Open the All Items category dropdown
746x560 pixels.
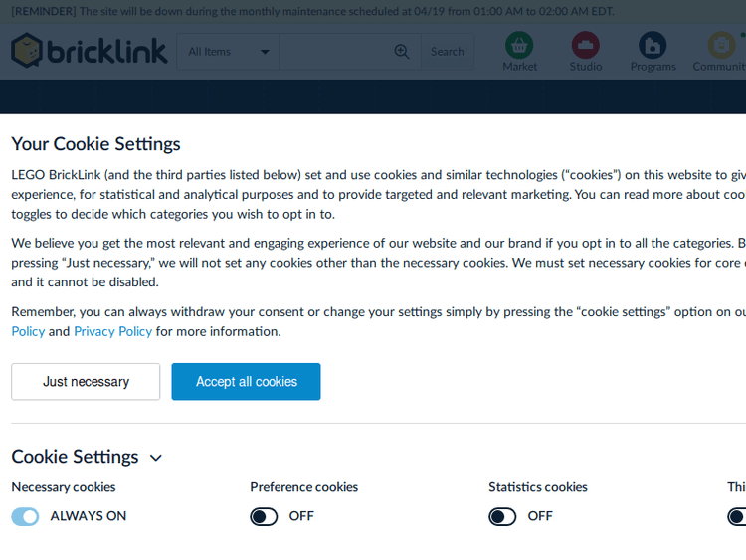coord(229,52)
